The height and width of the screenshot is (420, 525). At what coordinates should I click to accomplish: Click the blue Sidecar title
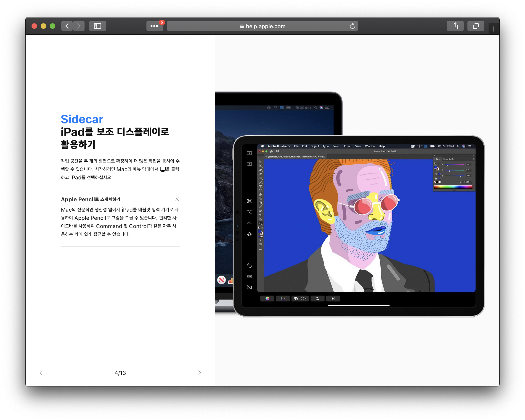pyautogui.click(x=82, y=119)
